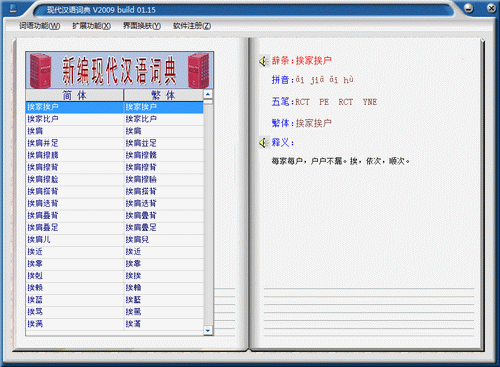Open the 扩展功能(X) menu
This screenshot has width=500, height=367.
(x=92, y=26)
